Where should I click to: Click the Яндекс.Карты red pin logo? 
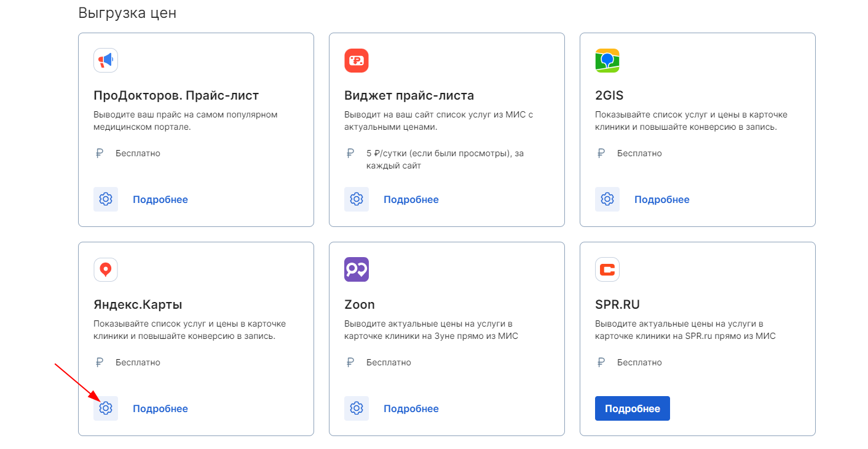106,269
